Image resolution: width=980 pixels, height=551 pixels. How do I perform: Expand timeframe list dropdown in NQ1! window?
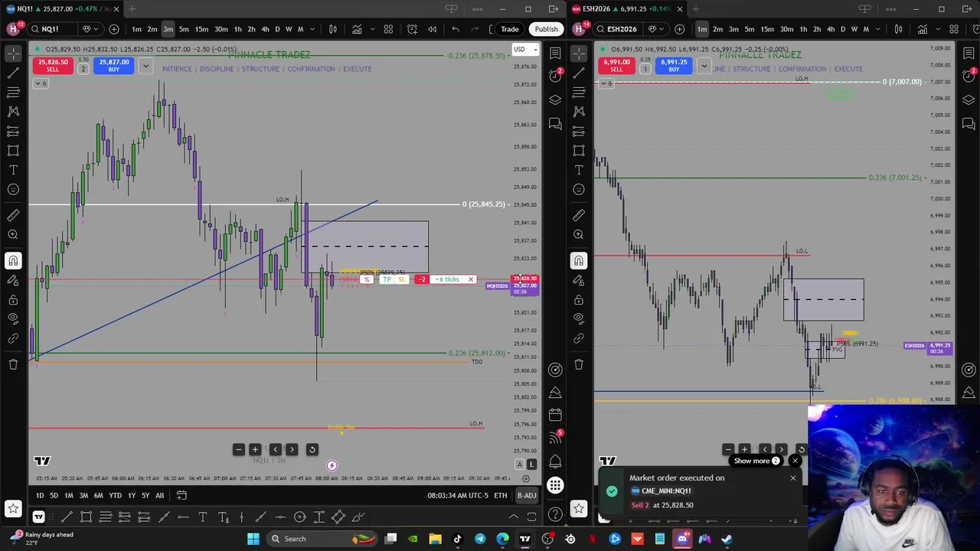click(314, 29)
